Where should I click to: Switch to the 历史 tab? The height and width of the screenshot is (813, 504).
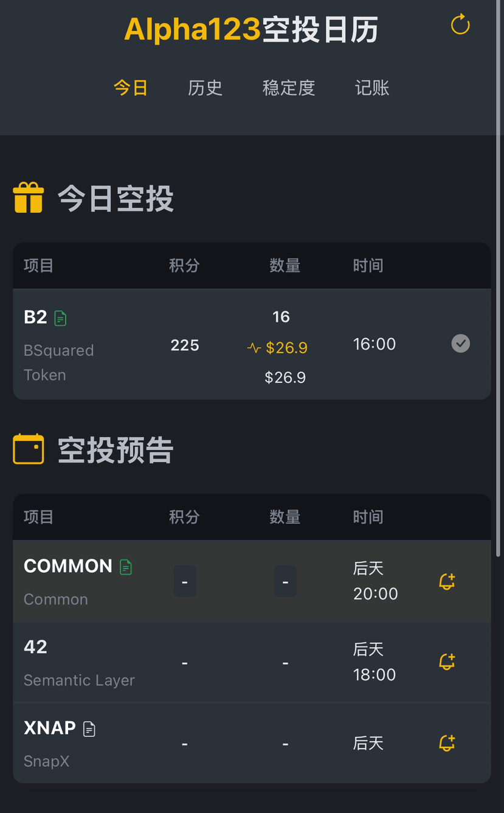[205, 88]
